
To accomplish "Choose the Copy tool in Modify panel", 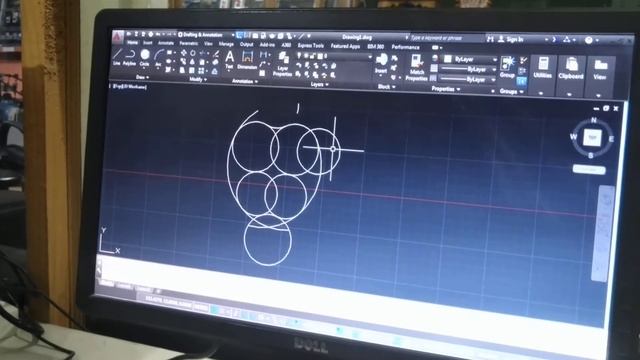I will (184, 61).
